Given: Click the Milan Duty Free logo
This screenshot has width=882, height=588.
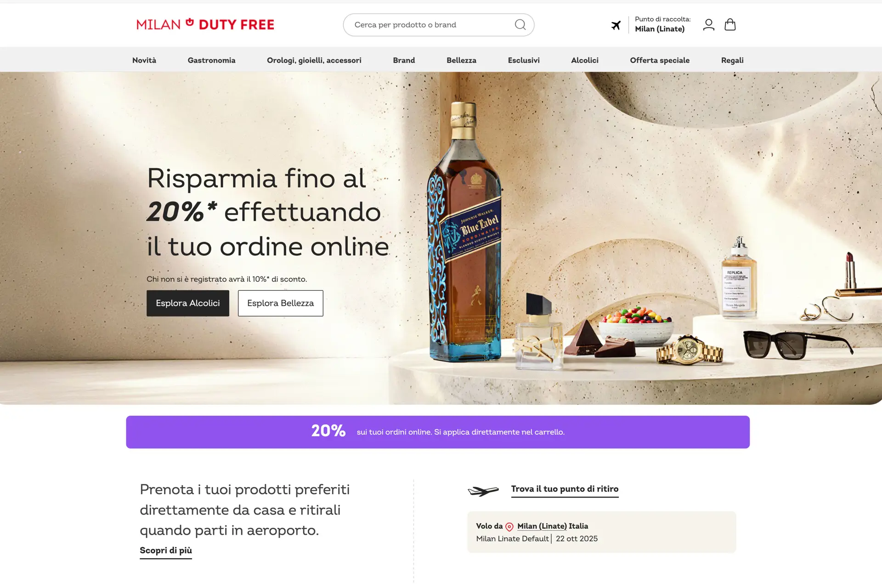Looking at the screenshot, I should pos(205,24).
